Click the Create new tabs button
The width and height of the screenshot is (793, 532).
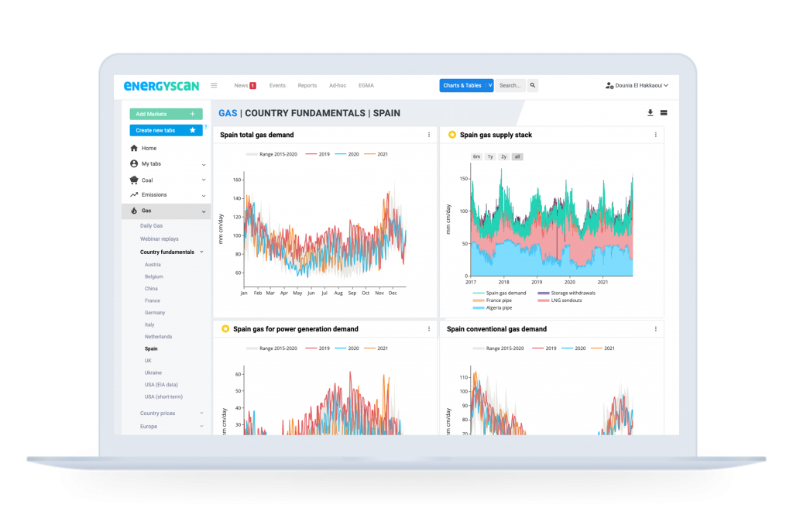(166, 130)
